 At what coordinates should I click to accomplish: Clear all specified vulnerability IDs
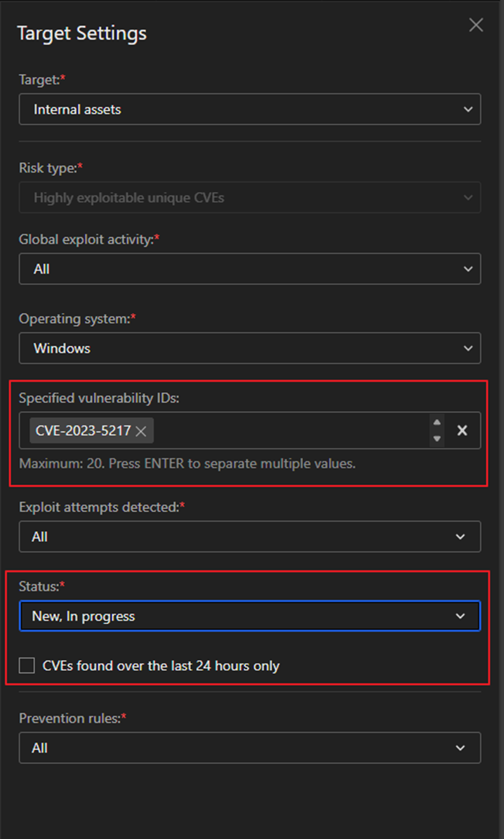tap(462, 431)
